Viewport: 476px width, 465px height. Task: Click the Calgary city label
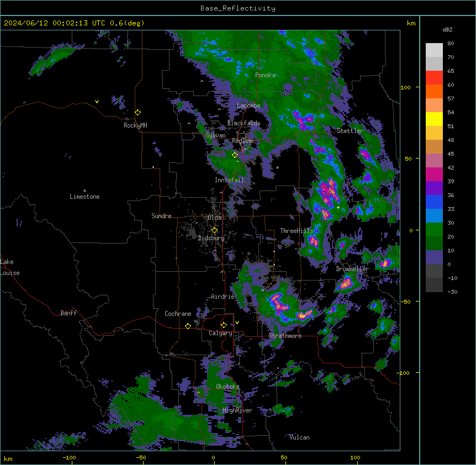[220, 333]
